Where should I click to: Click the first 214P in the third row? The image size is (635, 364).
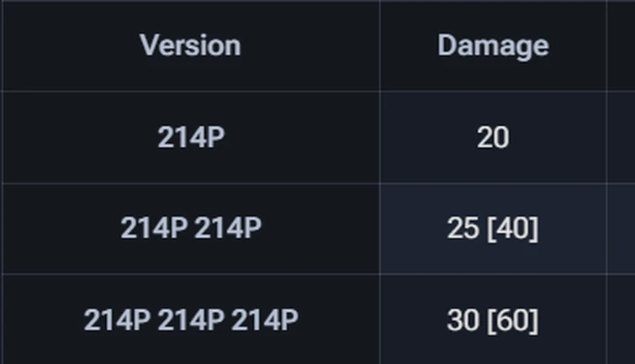(x=117, y=320)
